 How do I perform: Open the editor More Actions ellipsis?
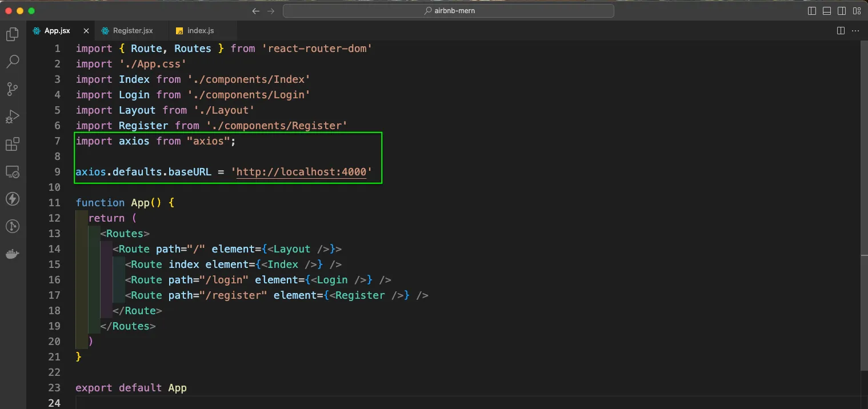tap(856, 30)
